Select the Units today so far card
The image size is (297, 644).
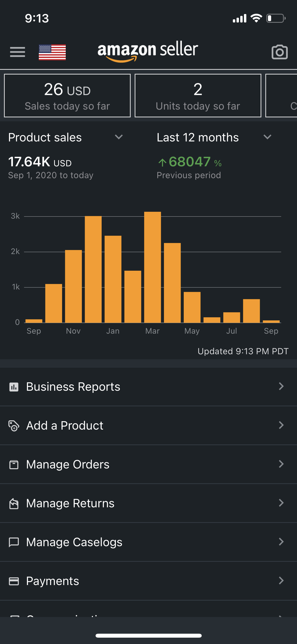(198, 96)
